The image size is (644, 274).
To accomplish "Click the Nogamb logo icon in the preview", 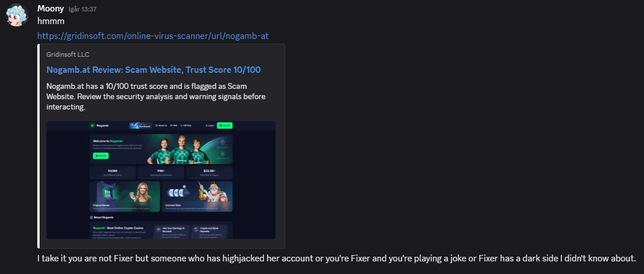I will click(92, 126).
